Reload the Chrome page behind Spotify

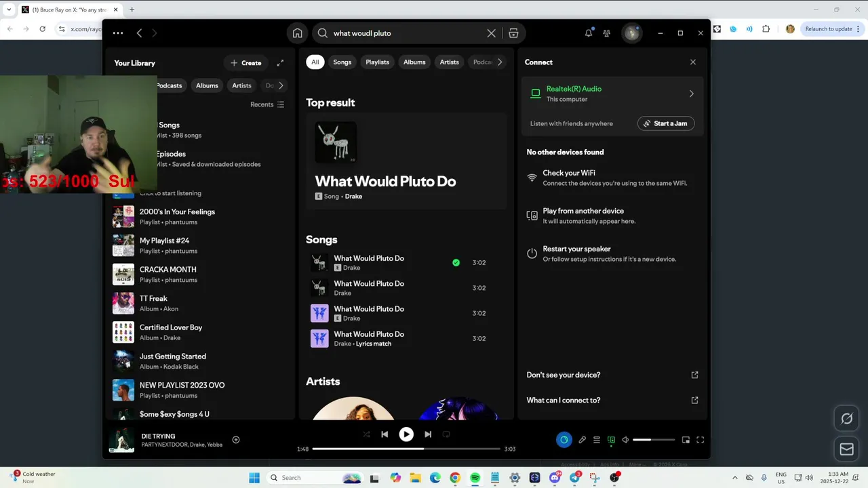point(42,29)
